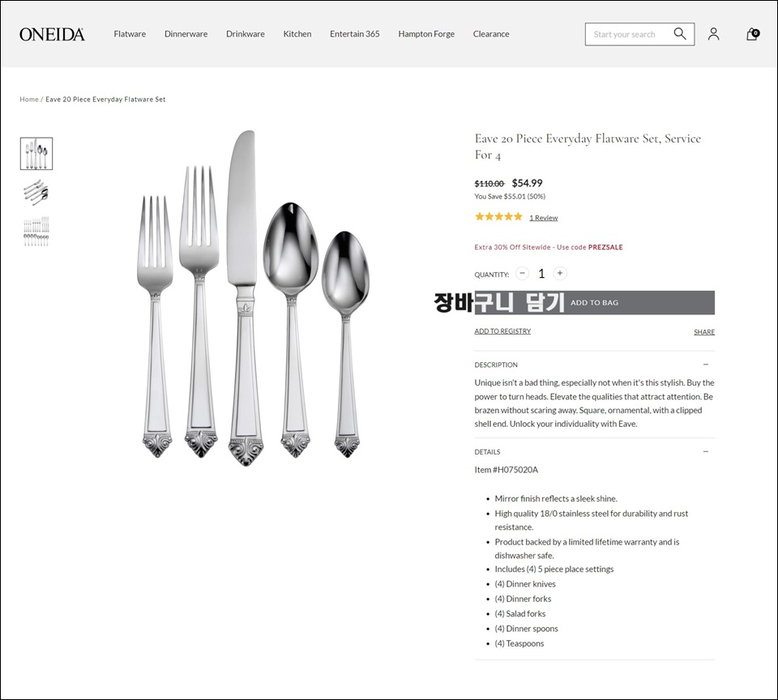Click the search magnifier icon
The height and width of the screenshot is (700, 778).
pos(680,34)
